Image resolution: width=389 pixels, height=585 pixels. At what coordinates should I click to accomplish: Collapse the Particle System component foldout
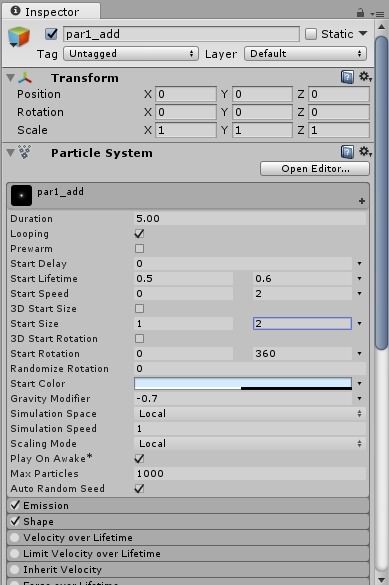click(10, 152)
